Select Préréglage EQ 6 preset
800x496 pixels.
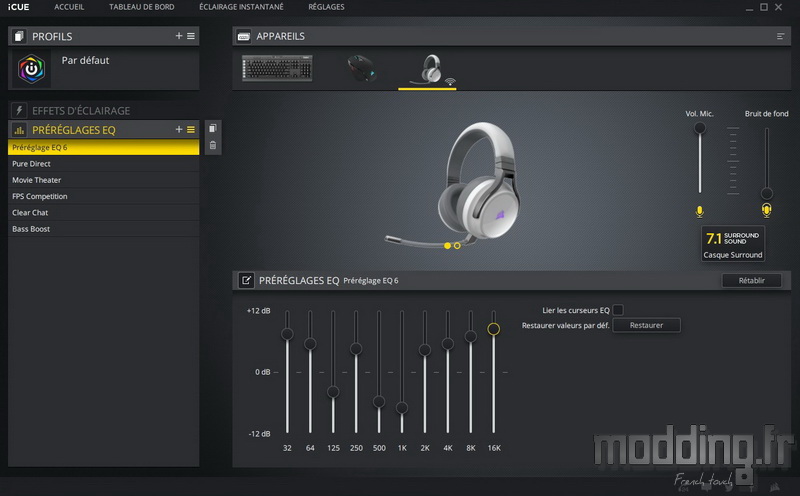point(104,147)
